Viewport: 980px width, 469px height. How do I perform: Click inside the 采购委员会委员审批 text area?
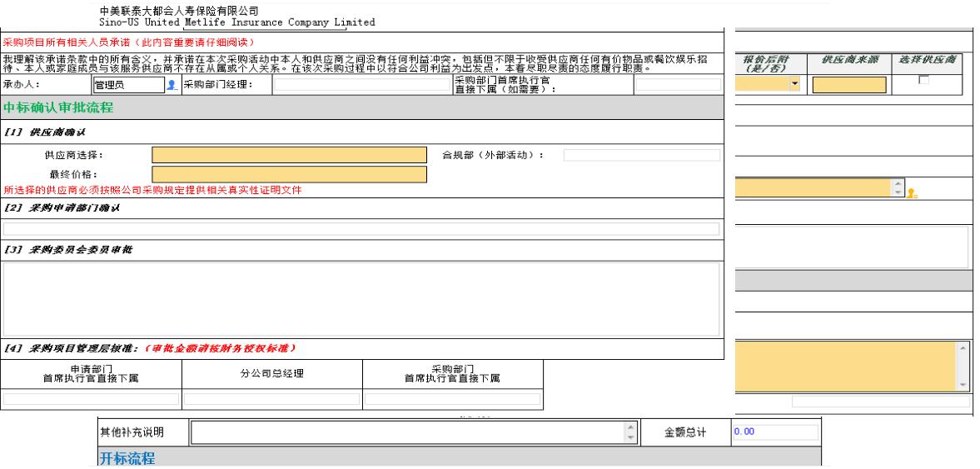click(361, 299)
